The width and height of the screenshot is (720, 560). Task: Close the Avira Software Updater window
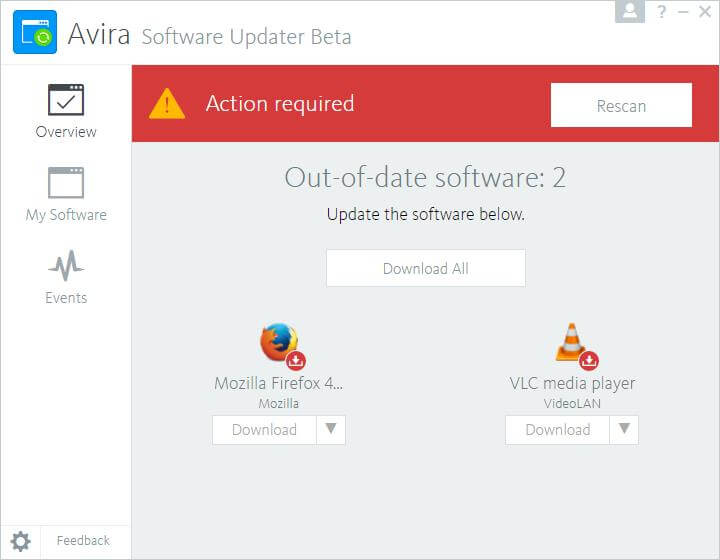705,11
